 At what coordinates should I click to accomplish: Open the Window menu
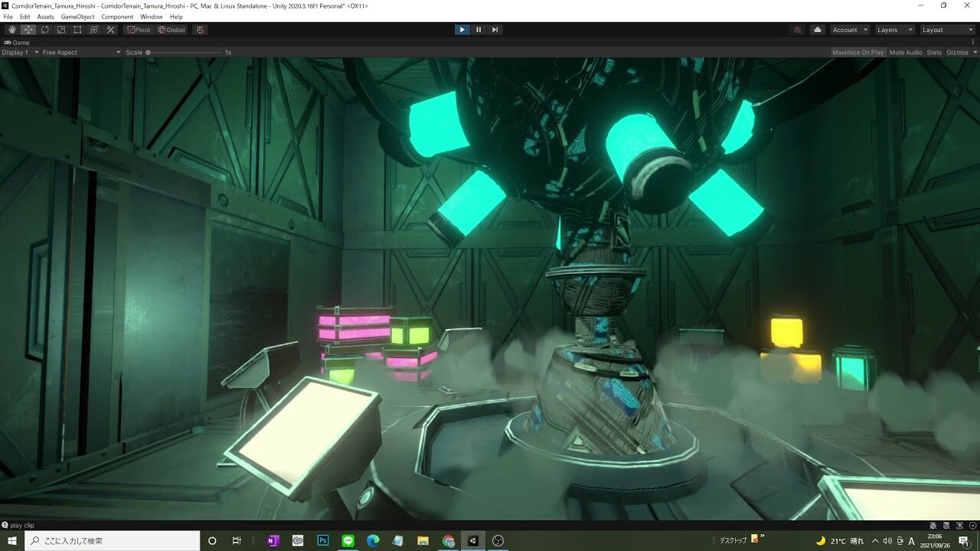pyautogui.click(x=151, y=16)
